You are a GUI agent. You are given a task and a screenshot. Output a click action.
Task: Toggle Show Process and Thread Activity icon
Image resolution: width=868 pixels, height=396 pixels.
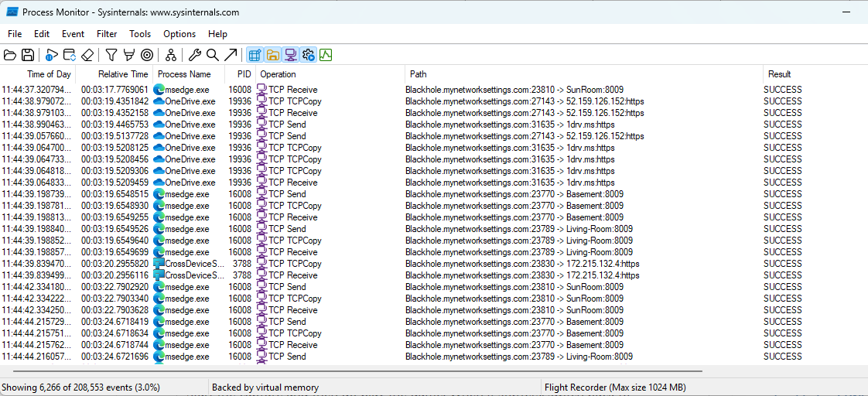pos(309,55)
